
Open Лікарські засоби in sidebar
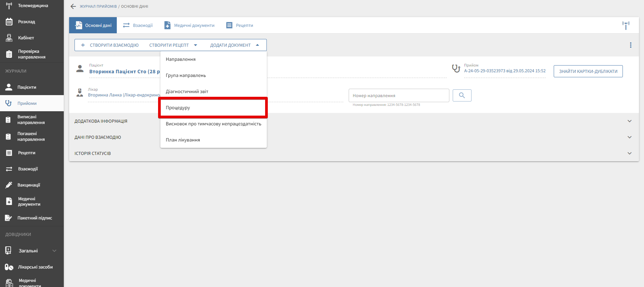[35, 267]
